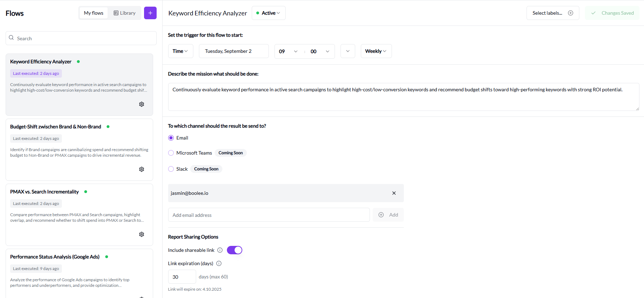
Task: Expand the Time trigger type dropdown
Action: pyautogui.click(x=180, y=51)
